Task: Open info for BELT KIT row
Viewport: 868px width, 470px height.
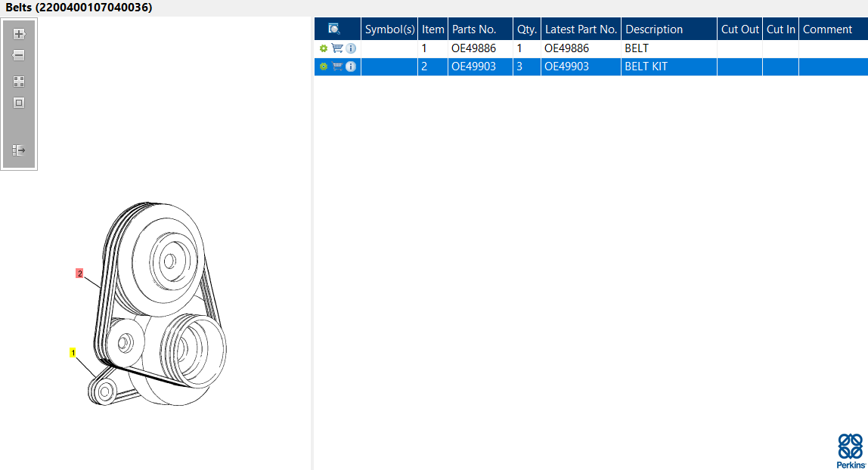Action: [x=351, y=66]
